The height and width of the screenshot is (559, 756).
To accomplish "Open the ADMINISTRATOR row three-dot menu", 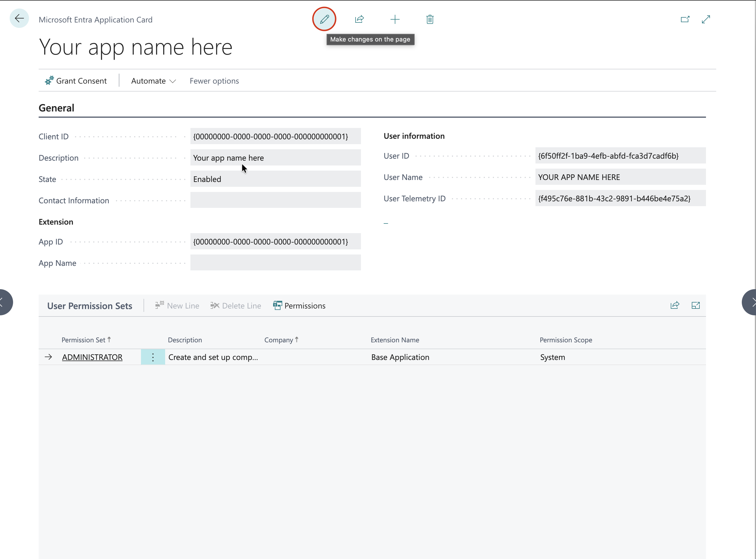I will point(153,357).
